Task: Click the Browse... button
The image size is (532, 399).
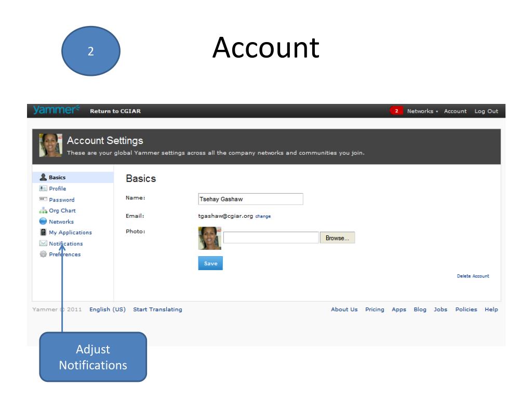Action: 337,238
